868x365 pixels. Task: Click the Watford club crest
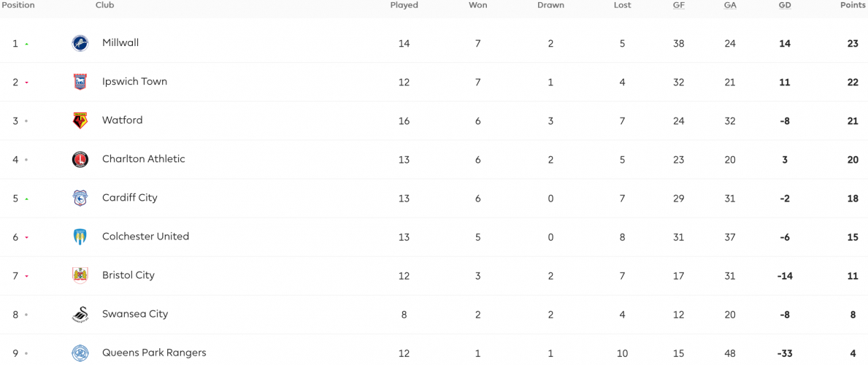(x=80, y=120)
